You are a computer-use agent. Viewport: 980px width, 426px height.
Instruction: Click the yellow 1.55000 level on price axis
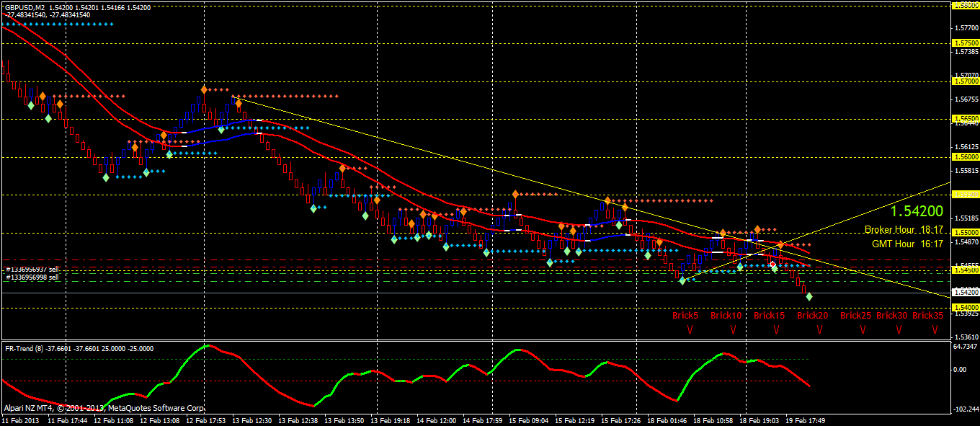965,233
